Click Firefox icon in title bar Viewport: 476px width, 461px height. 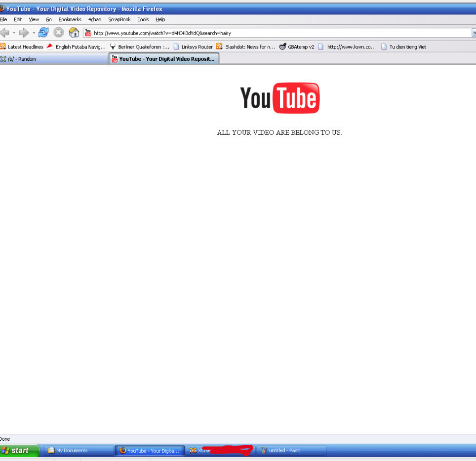tap(2, 8)
